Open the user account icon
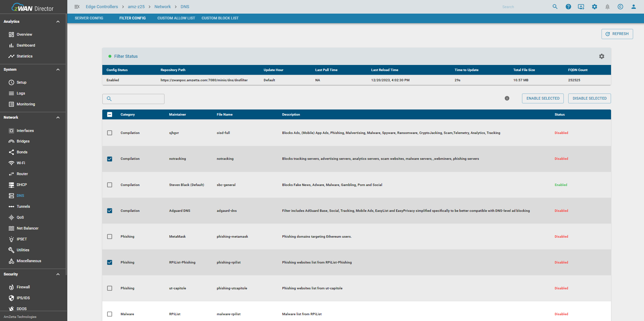This screenshot has width=644, height=321. click(633, 7)
